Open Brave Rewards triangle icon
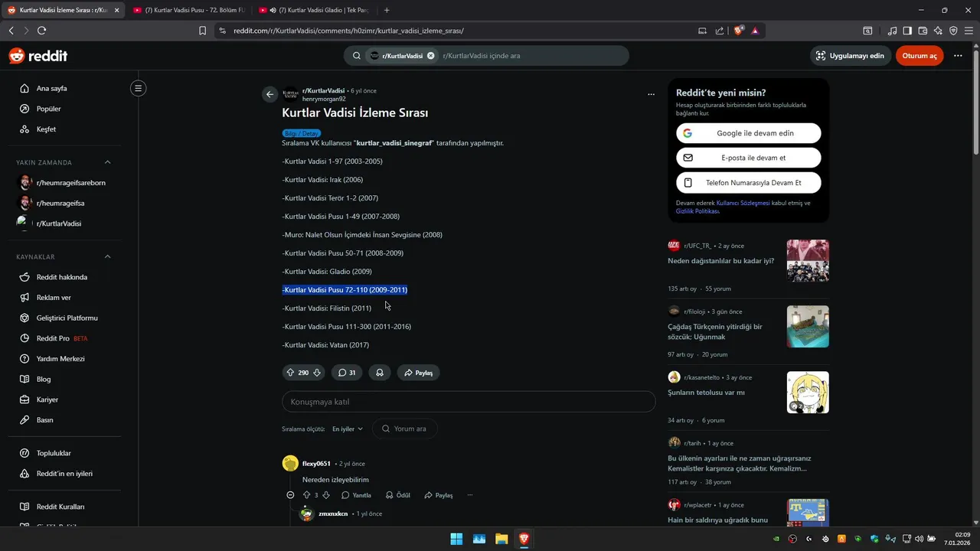This screenshot has width=980, height=551. [756, 31]
